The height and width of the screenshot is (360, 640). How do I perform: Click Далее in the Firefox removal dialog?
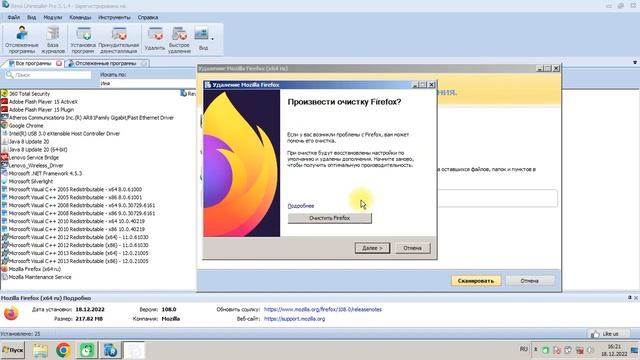[372, 248]
